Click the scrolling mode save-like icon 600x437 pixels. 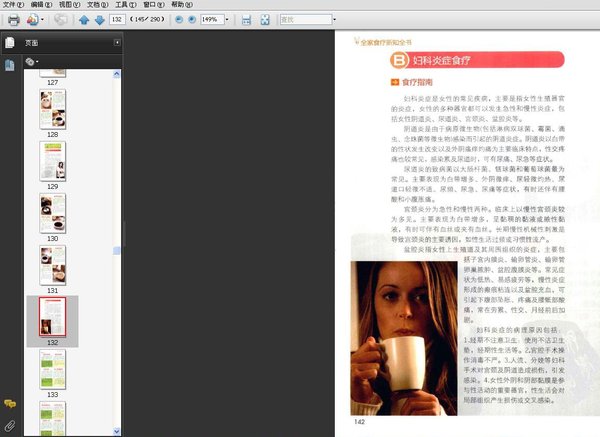coord(246,20)
